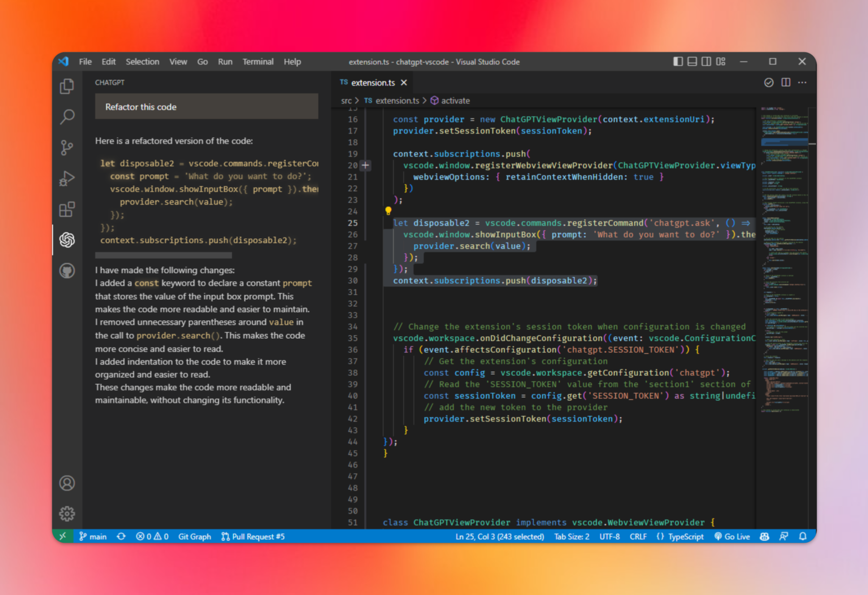This screenshot has width=868, height=595.
Task: Click 'class ChatGPTViewProvider' on line 51
Action: click(x=447, y=522)
